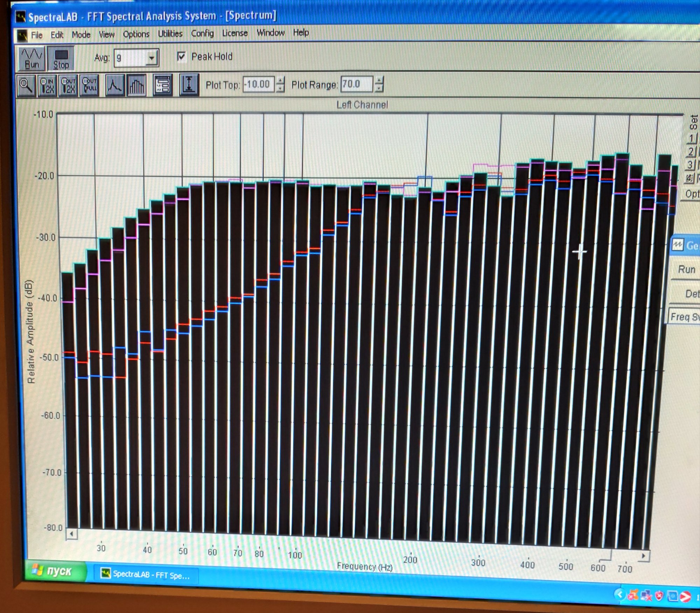700x613 pixels.
Task: Click the Freq Sw field in generator panel
Action: tap(684, 317)
